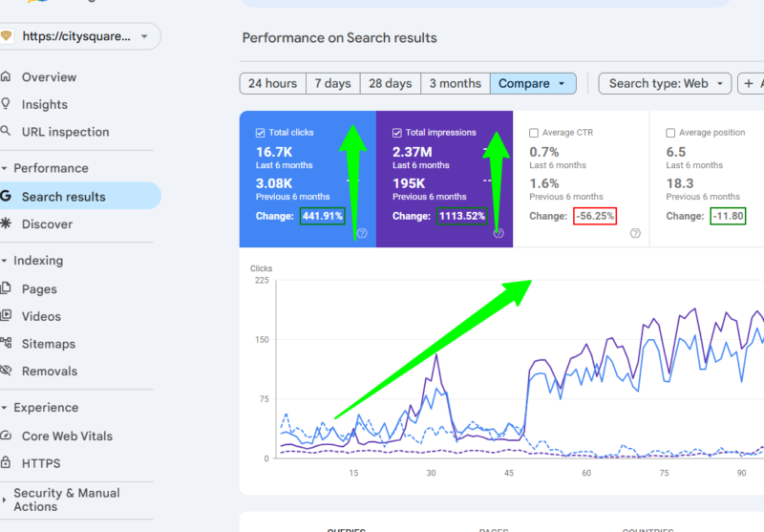
Task: Uncheck the Total impressions checkbox
Action: (397, 133)
